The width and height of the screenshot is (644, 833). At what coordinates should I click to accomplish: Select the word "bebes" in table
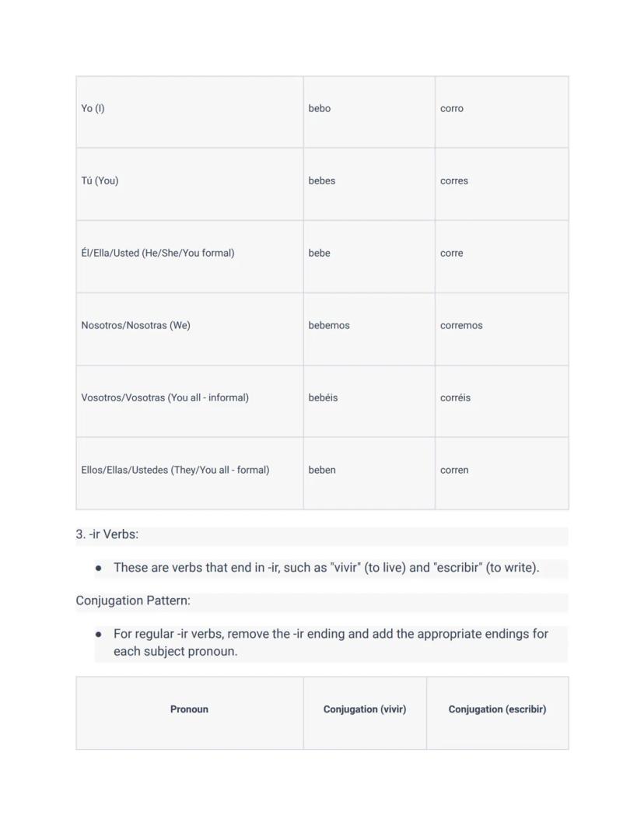tap(322, 181)
